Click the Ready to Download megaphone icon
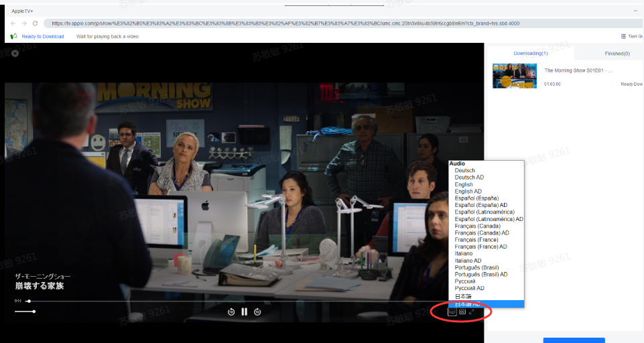 click(x=13, y=36)
